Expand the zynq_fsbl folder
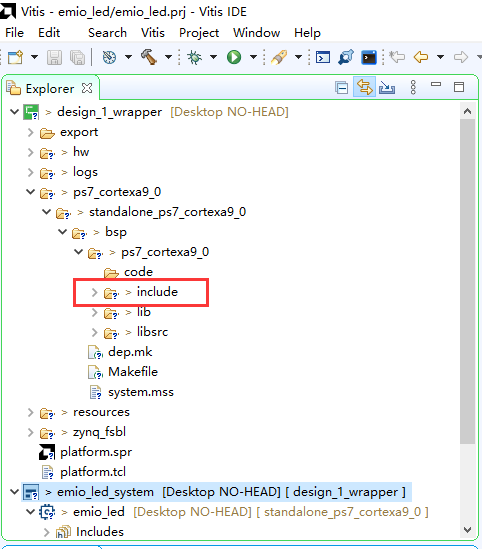482x549 pixels. 31,432
